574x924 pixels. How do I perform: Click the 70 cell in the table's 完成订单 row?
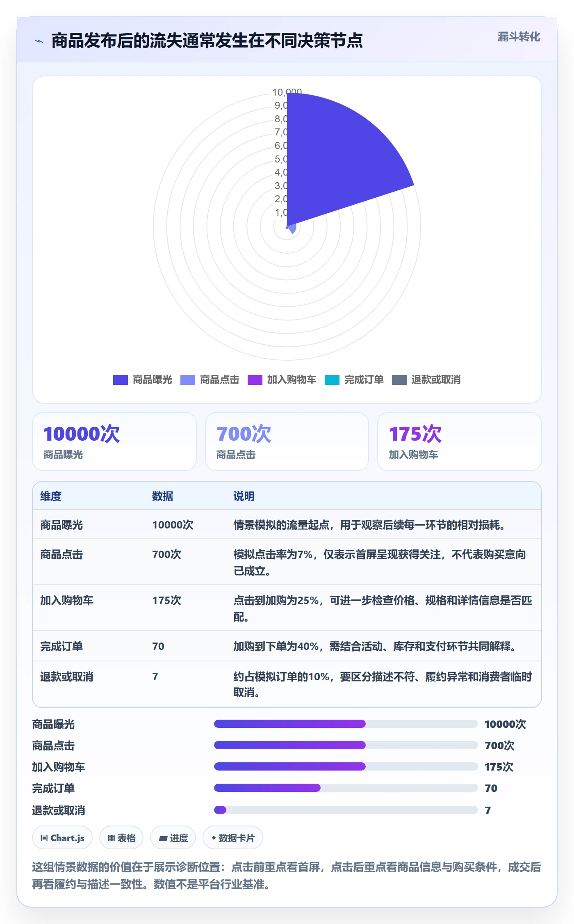click(x=158, y=646)
